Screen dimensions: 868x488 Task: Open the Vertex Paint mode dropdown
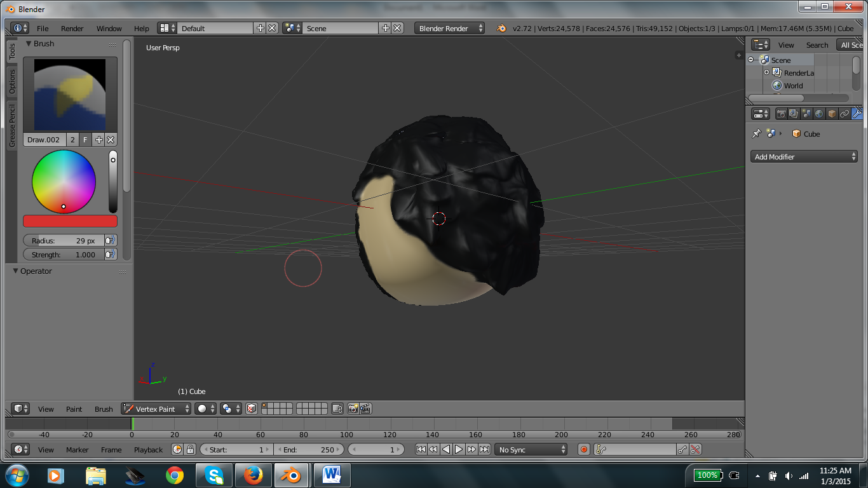click(x=156, y=409)
